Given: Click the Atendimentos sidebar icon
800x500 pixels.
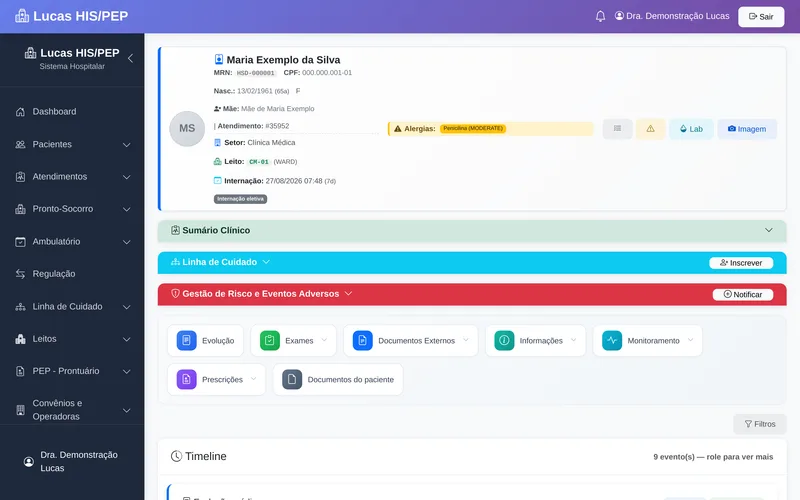Looking at the screenshot, I should [x=20, y=177].
